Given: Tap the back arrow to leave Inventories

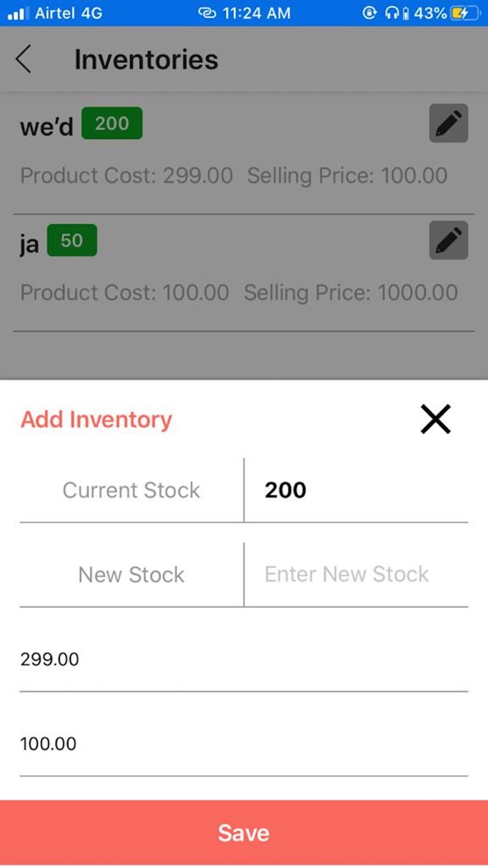Looking at the screenshot, I should pos(23,59).
